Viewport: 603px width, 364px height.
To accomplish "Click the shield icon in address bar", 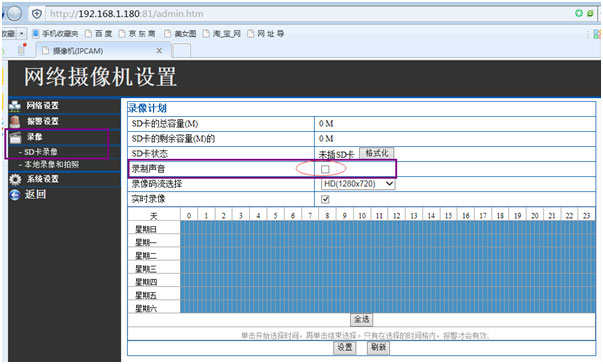I will (x=37, y=14).
